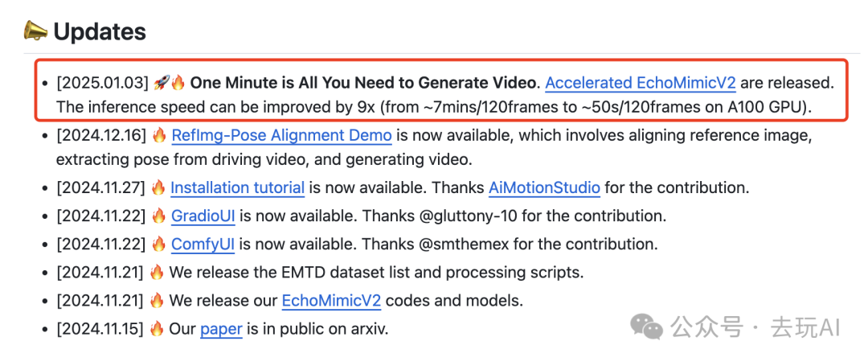Open the ComfyUI link
Image resolution: width=868 pixels, height=362 pixels.
point(203,244)
